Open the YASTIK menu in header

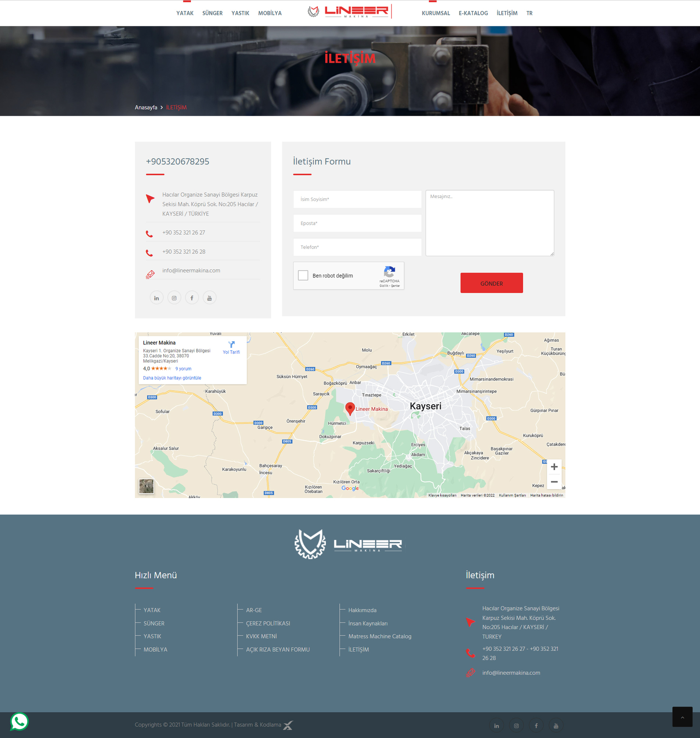pyautogui.click(x=240, y=13)
